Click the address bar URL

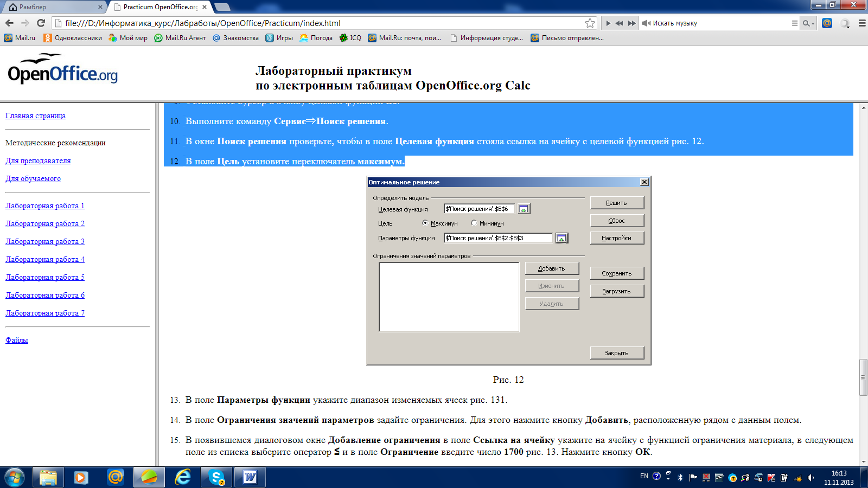pyautogui.click(x=202, y=23)
